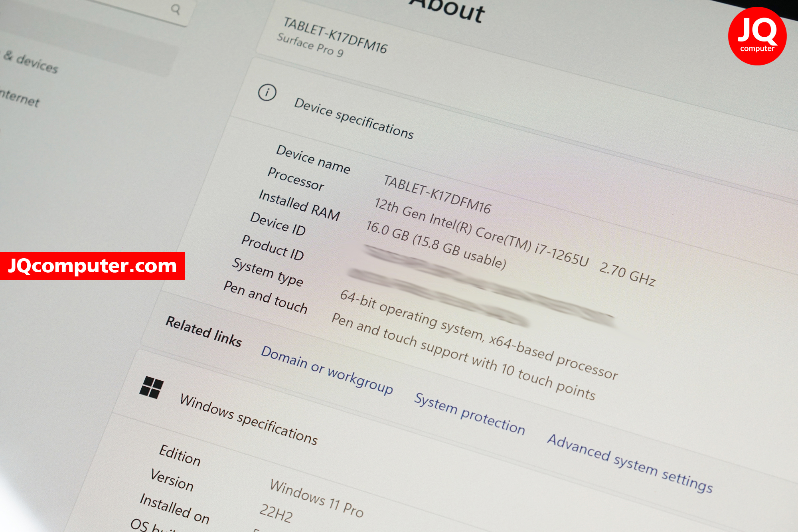Click the 'Edition' label
Image resolution: width=798 pixels, height=532 pixels.
pyautogui.click(x=180, y=455)
